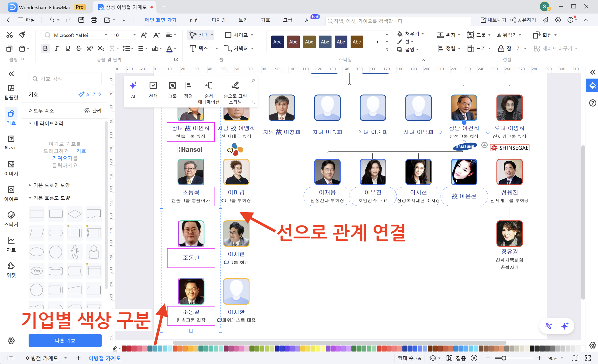Select the 텍스트 (Text) tool
598x364 pixels.
[x=204, y=48]
